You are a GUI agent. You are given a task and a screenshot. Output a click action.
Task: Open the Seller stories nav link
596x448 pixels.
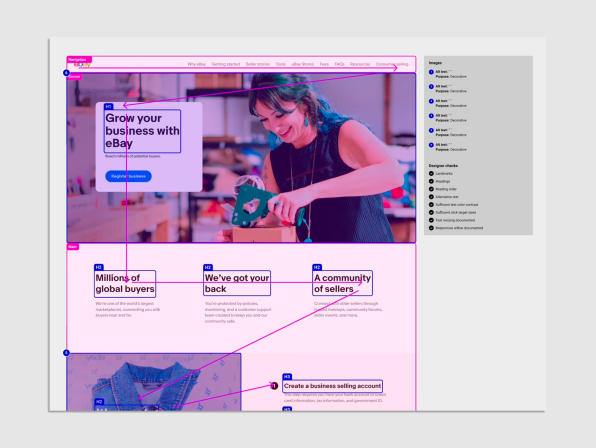pyautogui.click(x=258, y=64)
